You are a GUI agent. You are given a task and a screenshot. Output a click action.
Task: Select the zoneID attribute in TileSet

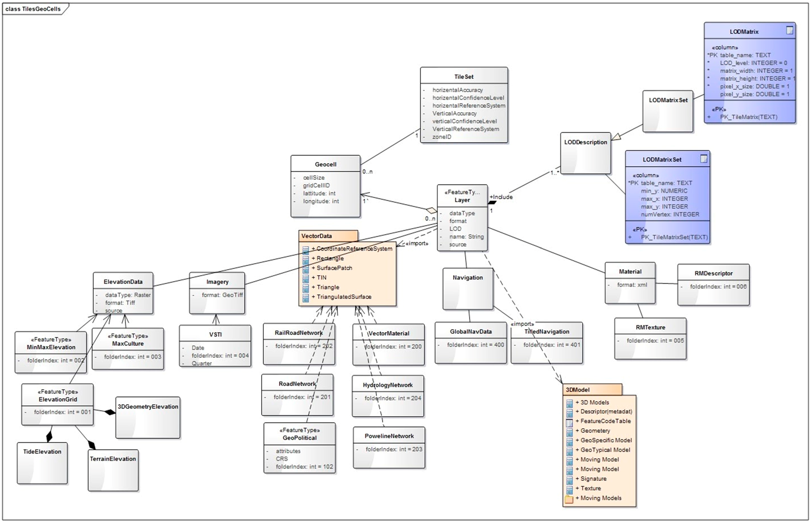(442, 137)
